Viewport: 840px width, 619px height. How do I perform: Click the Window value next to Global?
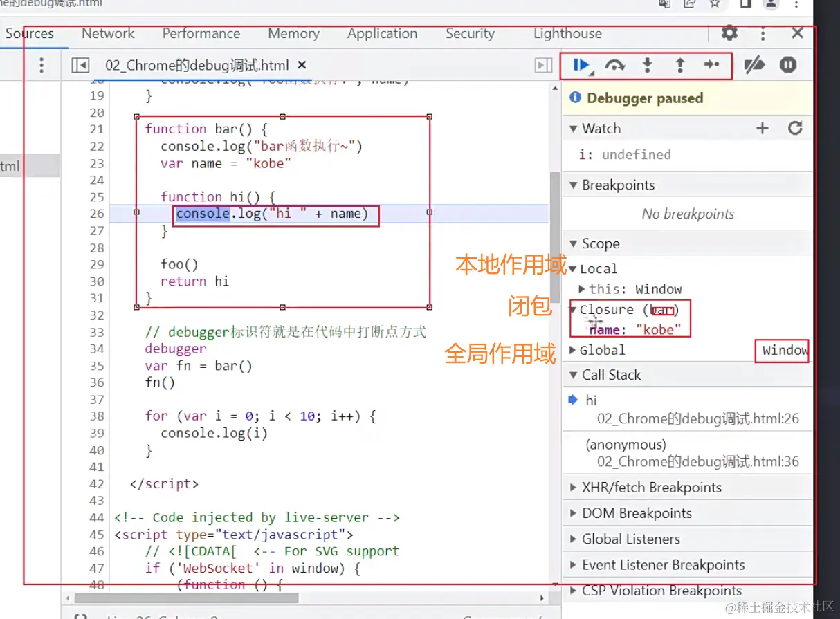[x=785, y=350]
